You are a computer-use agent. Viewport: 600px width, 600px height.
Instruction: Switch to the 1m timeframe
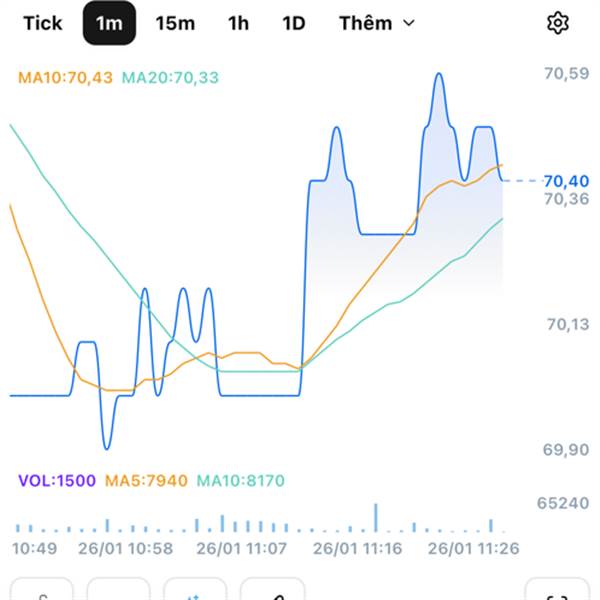click(109, 23)
